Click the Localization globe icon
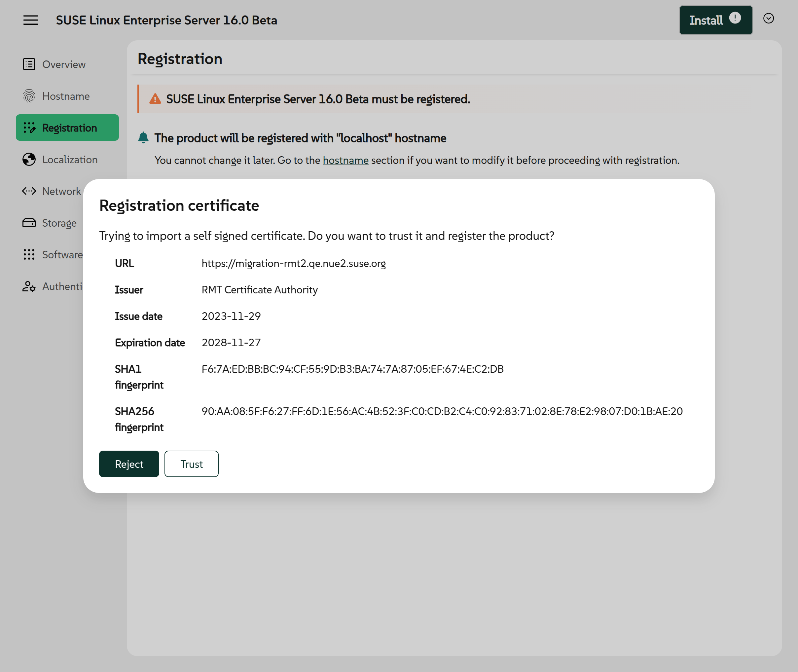The image size is (798, 672). point(29,159)
